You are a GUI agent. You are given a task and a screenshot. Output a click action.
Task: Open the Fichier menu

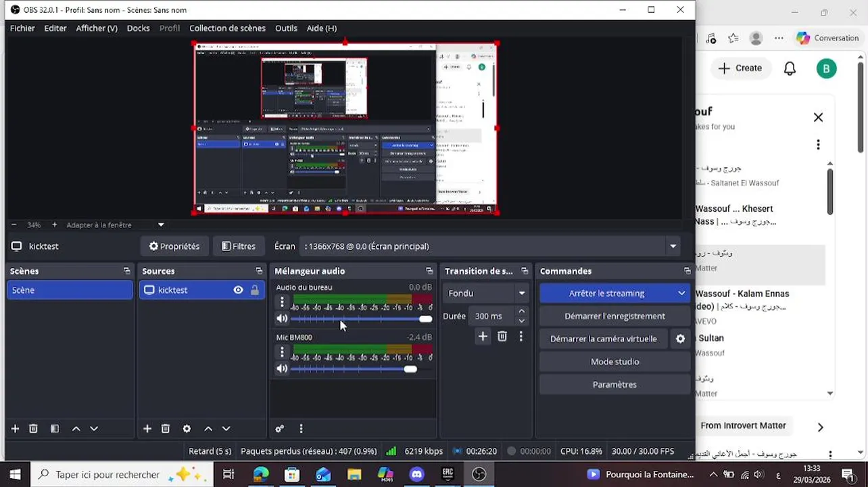point(22,28)
